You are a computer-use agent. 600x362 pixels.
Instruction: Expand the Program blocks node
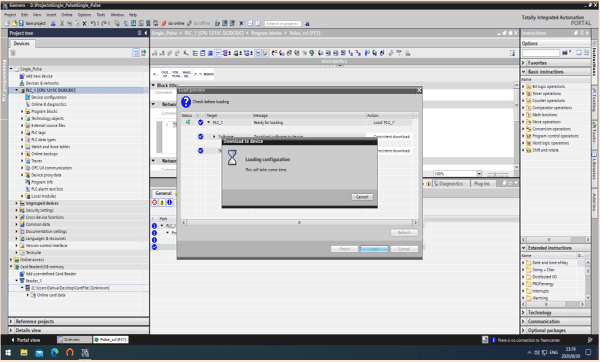coord(22,111)
